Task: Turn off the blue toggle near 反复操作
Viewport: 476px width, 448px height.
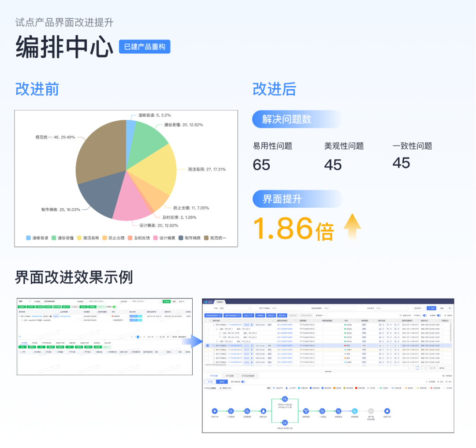Action: click(x=439, y=315)
